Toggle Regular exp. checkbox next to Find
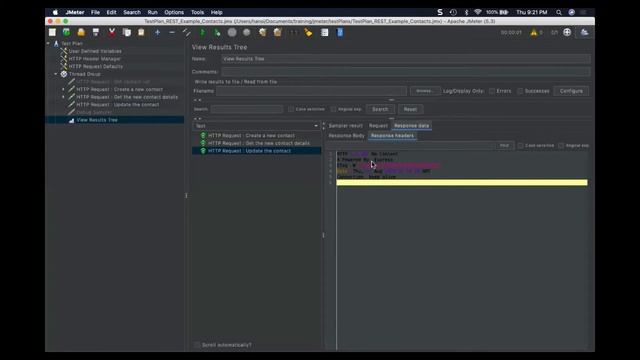640x360 pixels. point(561,145)
